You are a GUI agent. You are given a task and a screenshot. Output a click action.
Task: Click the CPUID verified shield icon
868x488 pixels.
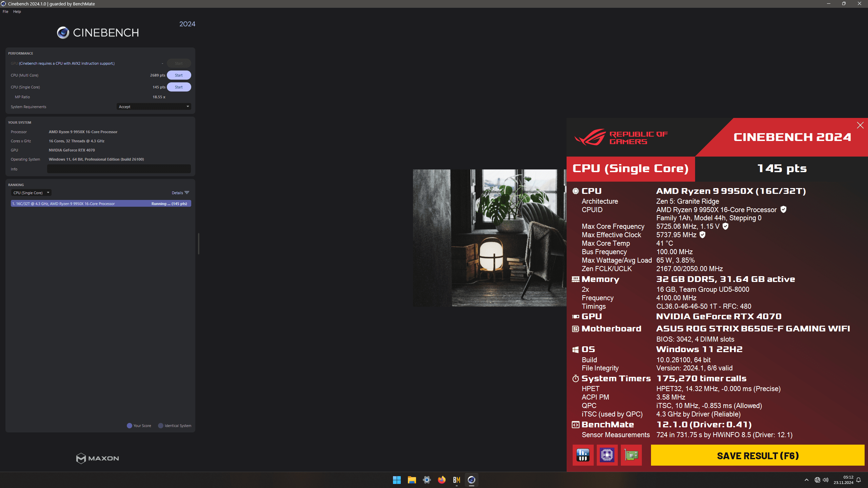point(783,210)
